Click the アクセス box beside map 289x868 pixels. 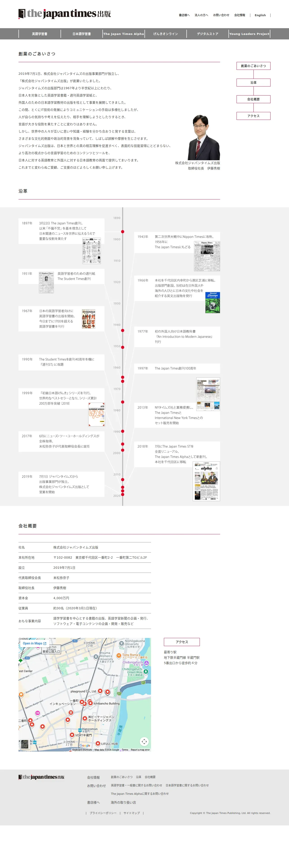(182, 642)
